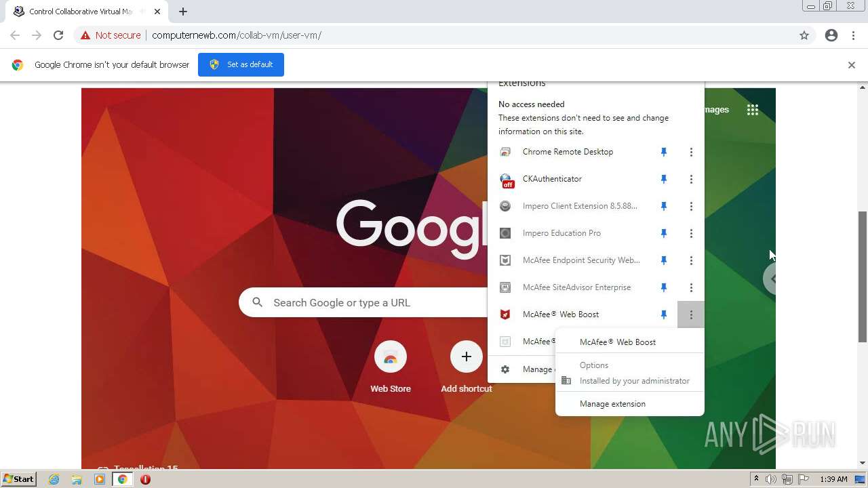Viewport: 868px width, 488px height.
Task: Click the McAfee Endpoint Security Web icon
Action: pyautogui.click(x=505, y=260)
